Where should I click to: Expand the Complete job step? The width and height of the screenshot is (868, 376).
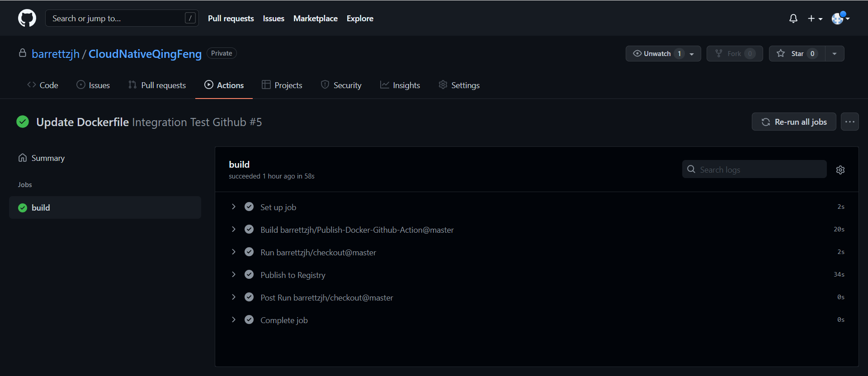[234, 320]
